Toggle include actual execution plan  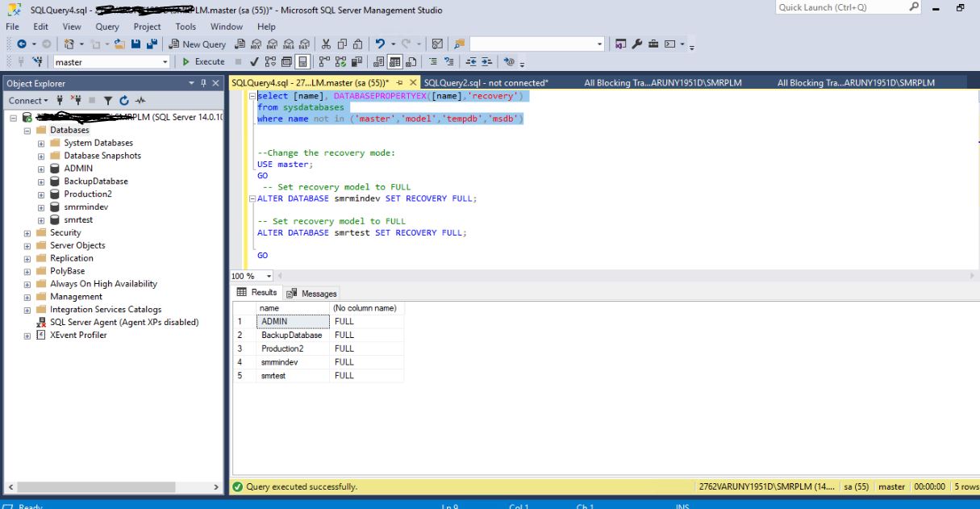339,61
